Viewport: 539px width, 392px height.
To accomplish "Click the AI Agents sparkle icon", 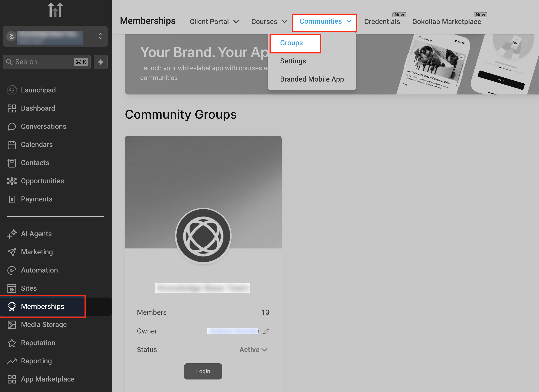I will point(12,234).
